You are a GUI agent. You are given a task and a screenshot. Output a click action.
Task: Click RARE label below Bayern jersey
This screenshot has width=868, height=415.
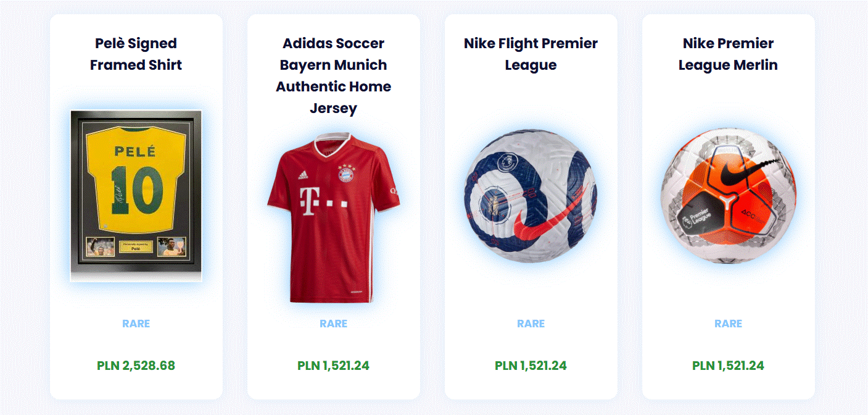pos(333,324)
